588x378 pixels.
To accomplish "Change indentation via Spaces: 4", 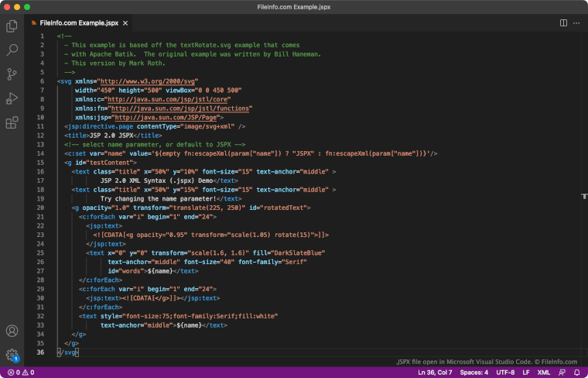I will [x=474, y=373].
